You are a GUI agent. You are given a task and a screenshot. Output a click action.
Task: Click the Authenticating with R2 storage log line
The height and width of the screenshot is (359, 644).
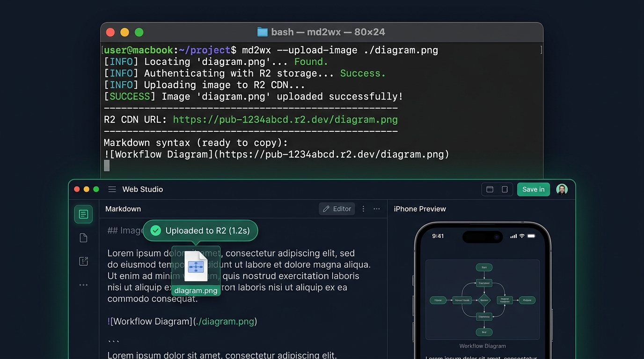[x=245, y=73]
